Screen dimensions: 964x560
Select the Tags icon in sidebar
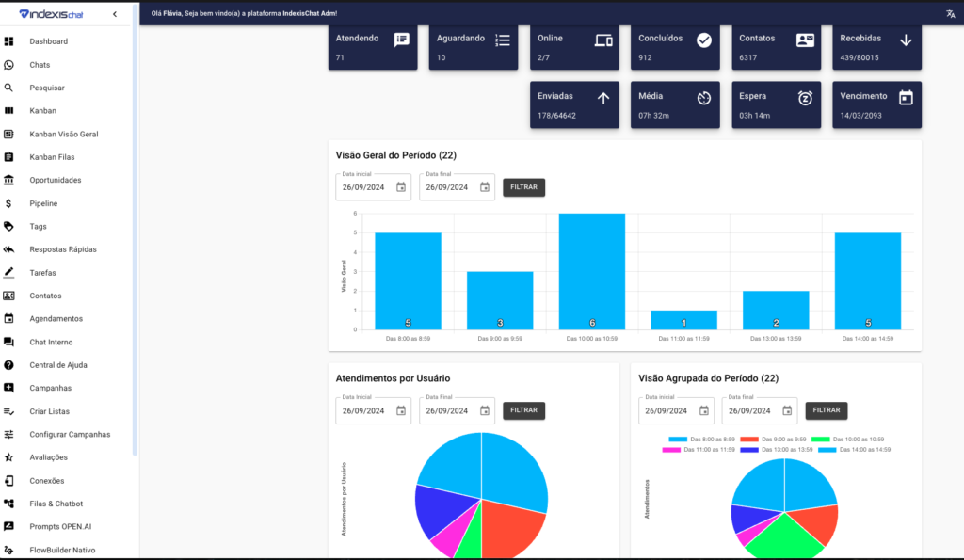8,226
